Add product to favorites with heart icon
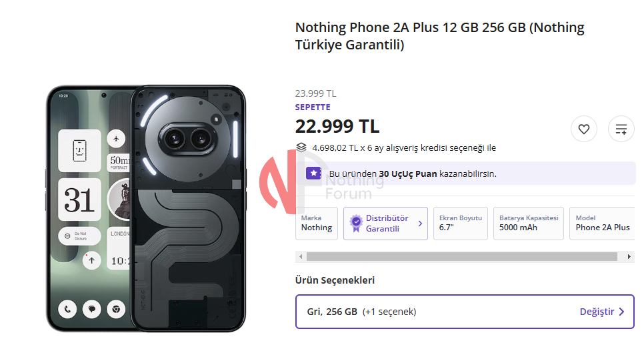 [584, 129]
